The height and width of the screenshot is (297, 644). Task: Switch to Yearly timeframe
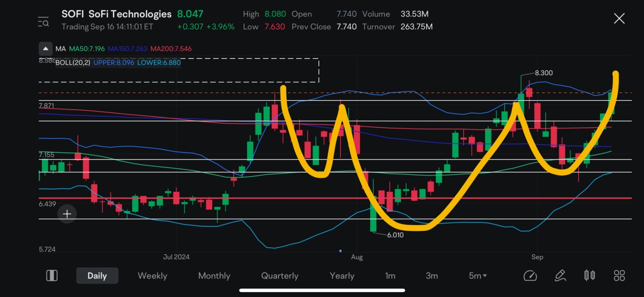(x=342, y=276)
